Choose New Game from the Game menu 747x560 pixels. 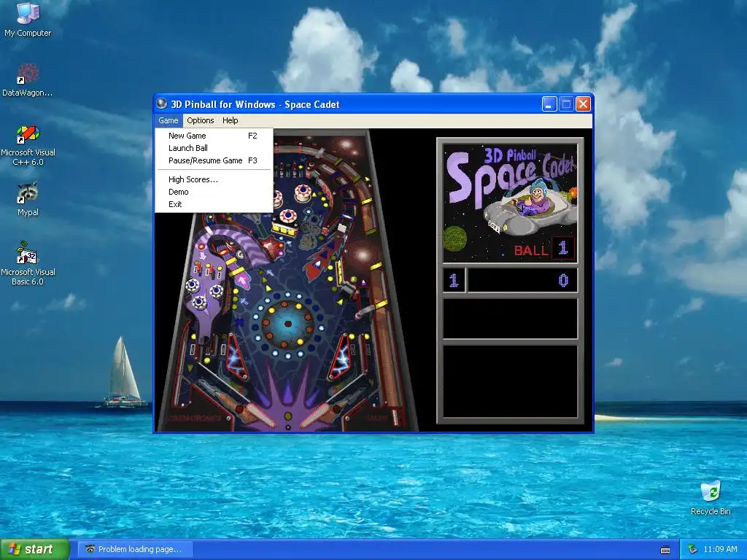click(x=214, y=136)
